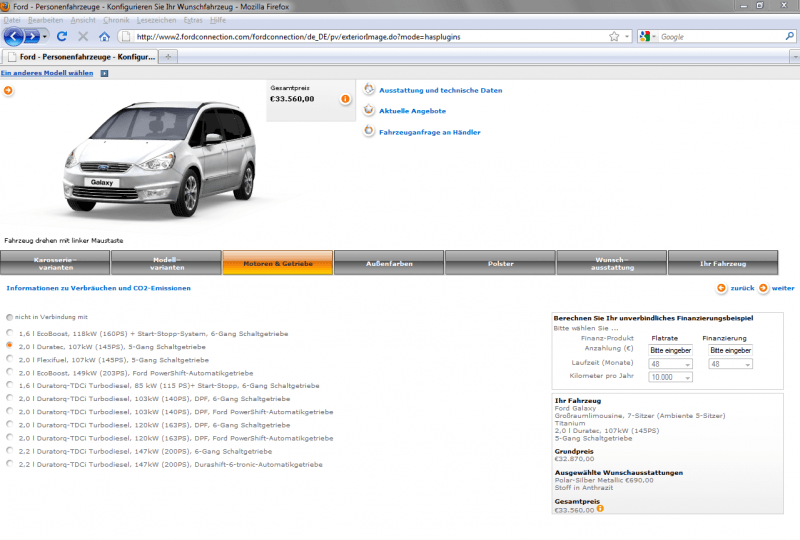The width and height of the screenshot is (800, 540).
Task: Click the Google search box
Action: (720, 37)
